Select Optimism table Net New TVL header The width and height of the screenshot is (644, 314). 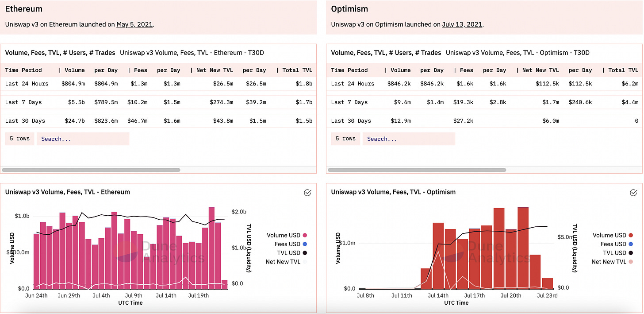[x=540, y=70]
